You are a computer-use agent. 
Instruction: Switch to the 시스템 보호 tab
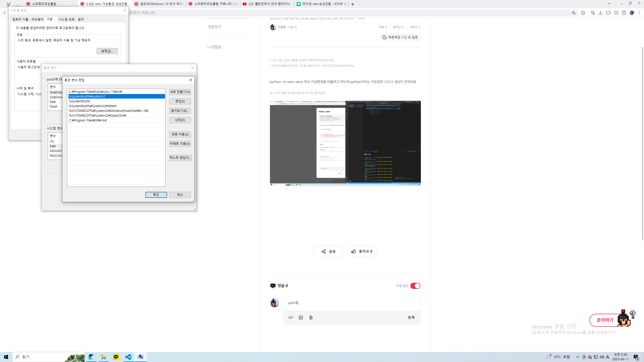(x=67, y=19)
